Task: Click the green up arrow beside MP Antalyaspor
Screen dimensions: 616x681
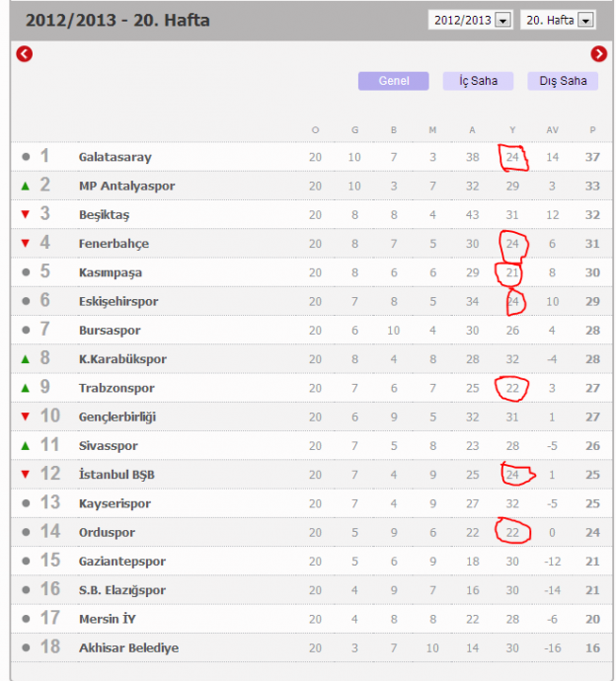Action: (x=25, y=186)
